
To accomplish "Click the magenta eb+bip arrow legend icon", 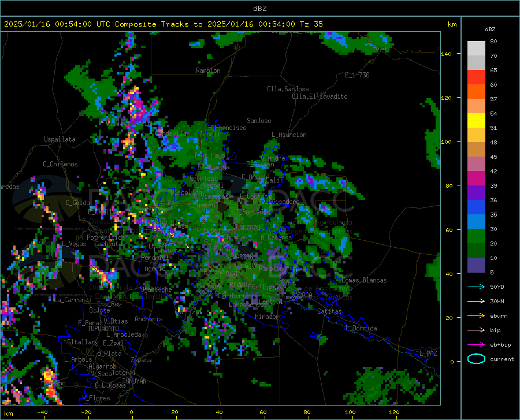I will click(x=476, y=345).
